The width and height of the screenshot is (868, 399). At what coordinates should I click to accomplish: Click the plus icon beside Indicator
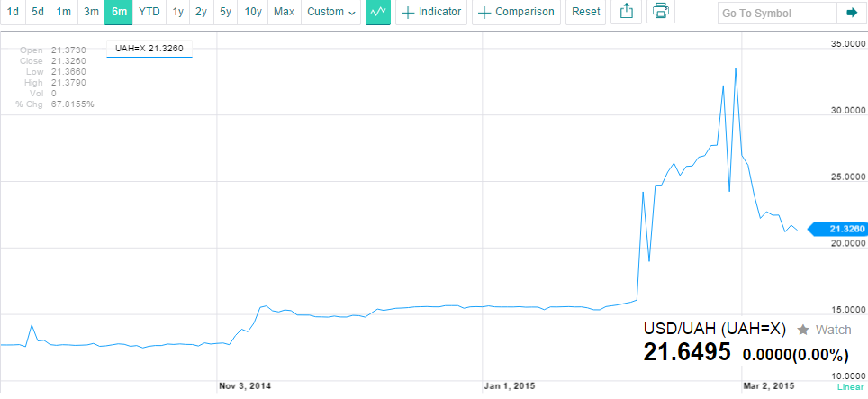408,13
